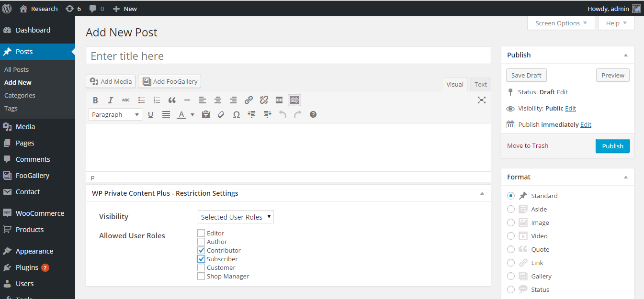The width and height of the screenshot is (644, 300).
Task: Apply italic formatting
Action: 111,100
